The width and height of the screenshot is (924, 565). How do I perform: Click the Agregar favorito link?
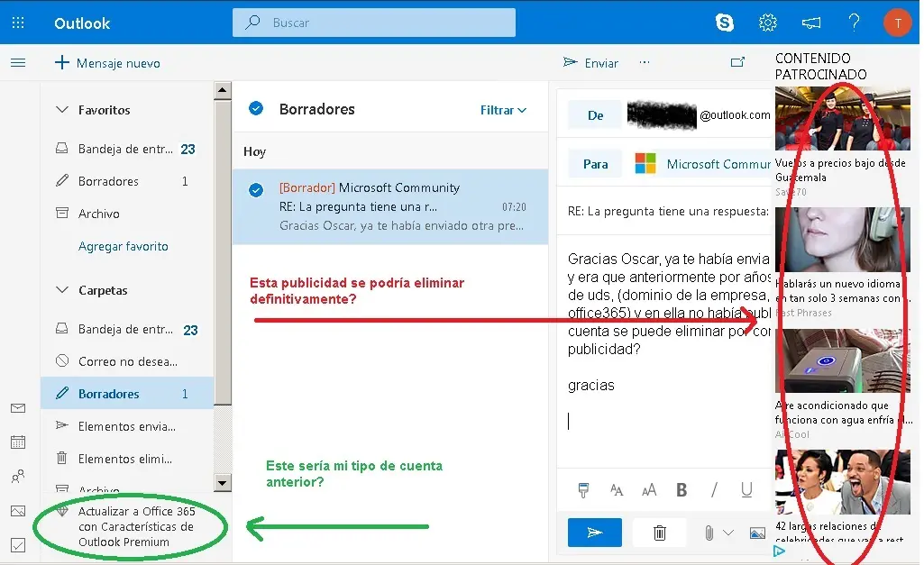coord(124,246)
